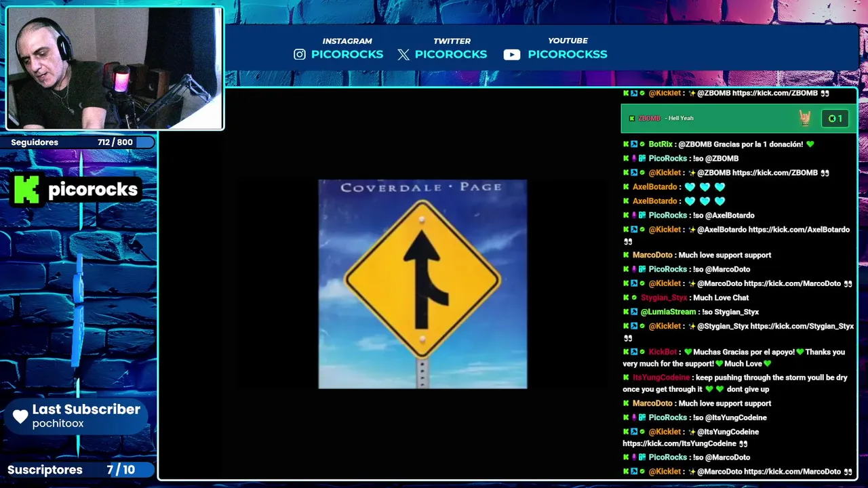Screen dimensions: 868x488
Task: Click the ZBOMB 'Hell Yeah' donation banner
Action: pyautogui.click(x=738, y=118)
